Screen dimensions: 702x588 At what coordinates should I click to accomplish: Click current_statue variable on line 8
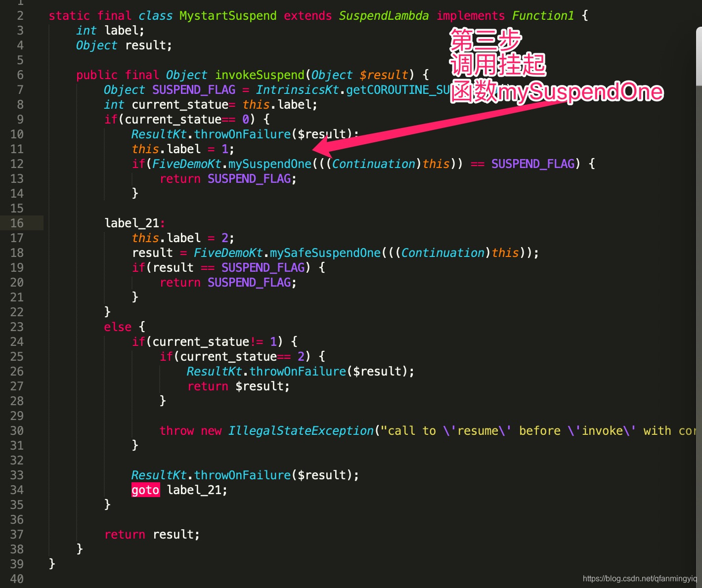[180, 105]
